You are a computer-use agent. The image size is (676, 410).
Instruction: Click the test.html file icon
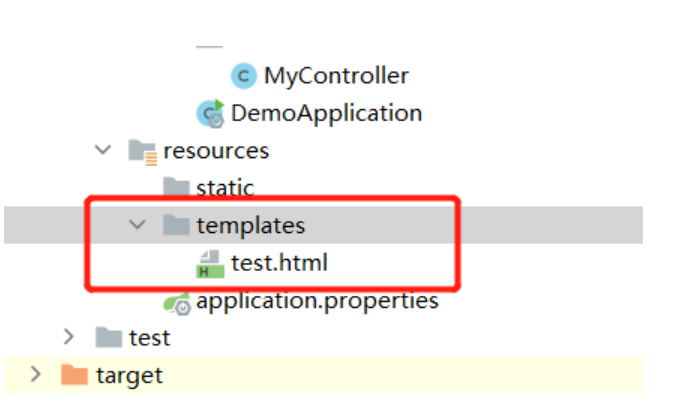pos(210,264)
